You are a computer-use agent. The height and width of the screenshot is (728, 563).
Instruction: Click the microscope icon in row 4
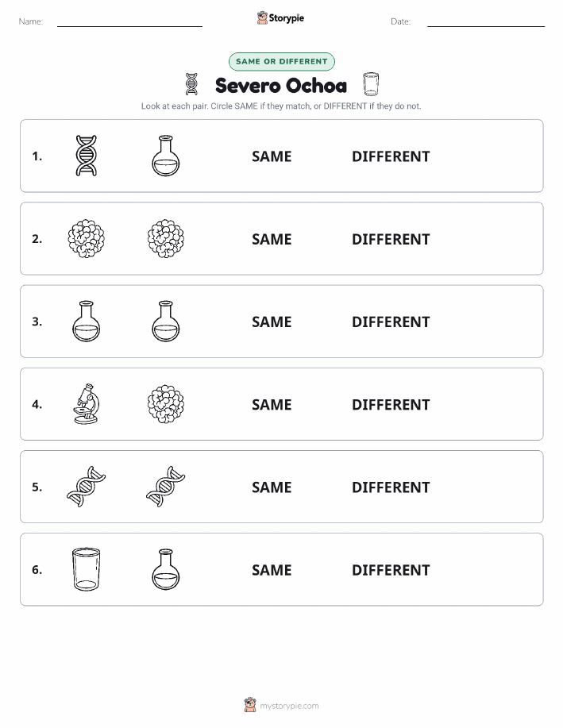[87, 404]
